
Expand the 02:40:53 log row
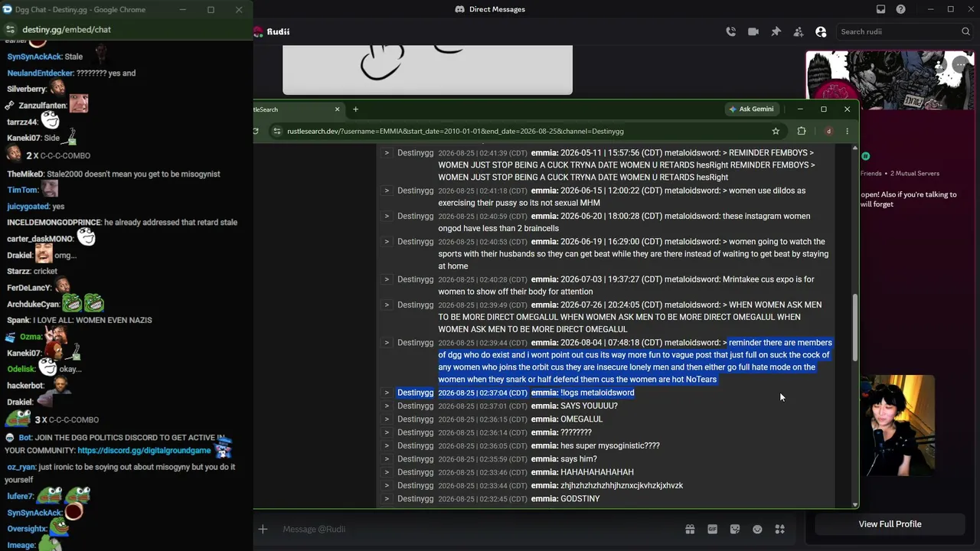click(387, 242)
